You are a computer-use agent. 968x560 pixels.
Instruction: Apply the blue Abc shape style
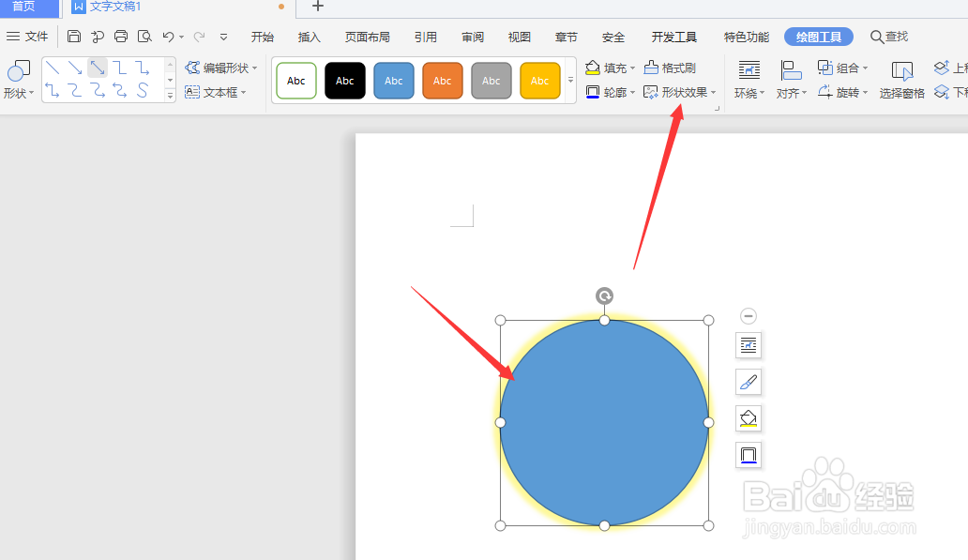point(394,81)
